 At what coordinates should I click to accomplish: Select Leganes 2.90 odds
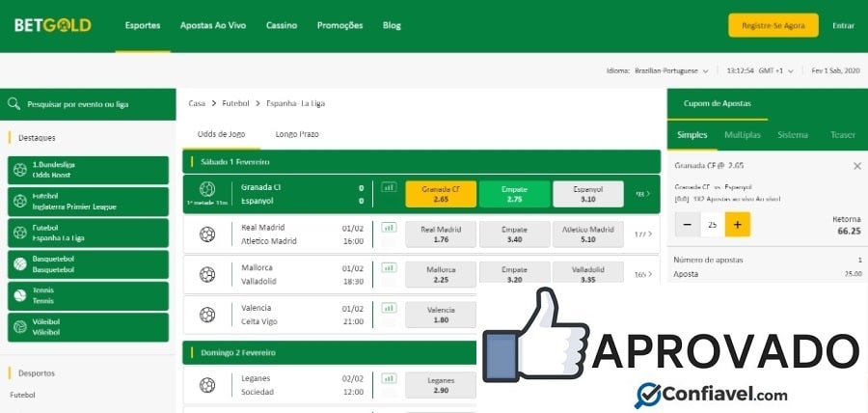(x=441, y=385)
